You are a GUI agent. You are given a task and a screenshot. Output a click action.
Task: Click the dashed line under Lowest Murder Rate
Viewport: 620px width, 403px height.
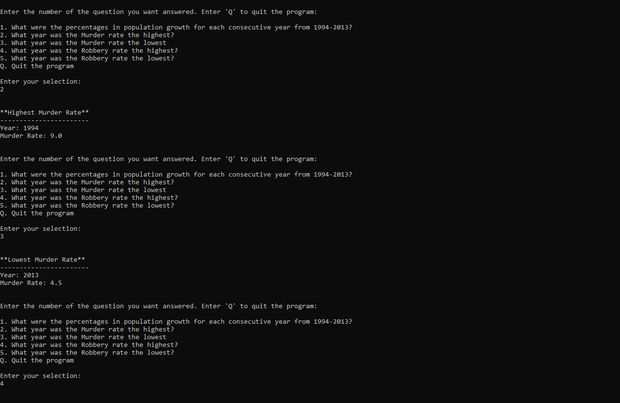(44, 267)
